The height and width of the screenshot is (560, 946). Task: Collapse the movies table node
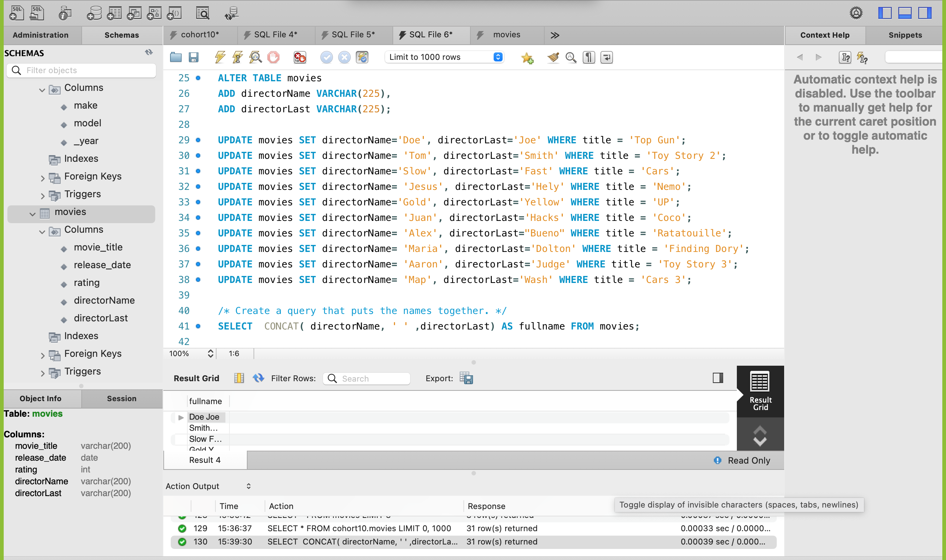(33, 214)
